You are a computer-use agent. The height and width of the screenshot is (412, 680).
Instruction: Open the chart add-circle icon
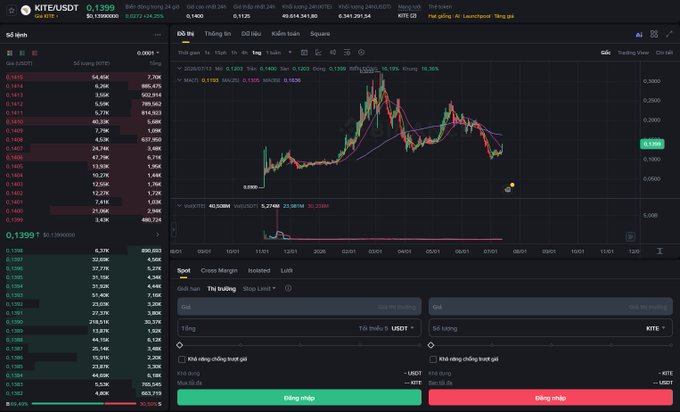click(x=361, y=52)
